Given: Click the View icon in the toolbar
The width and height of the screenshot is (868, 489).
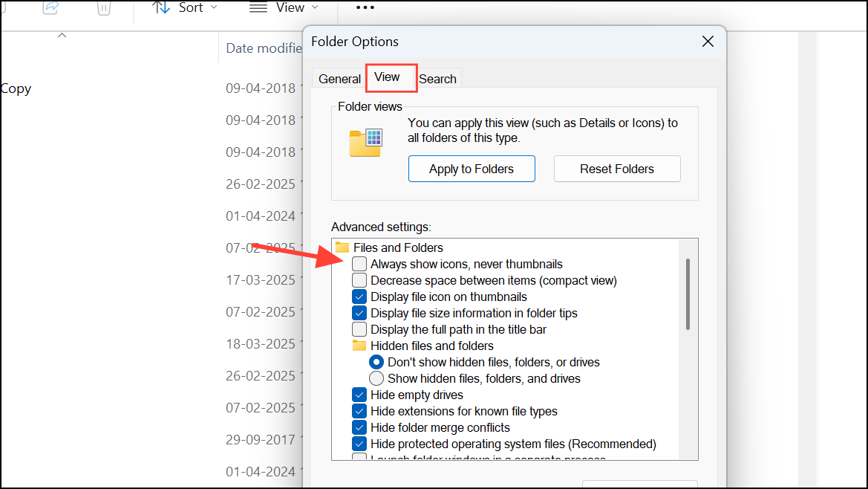Looking at the screenshot, I should [x=257, y=7].
